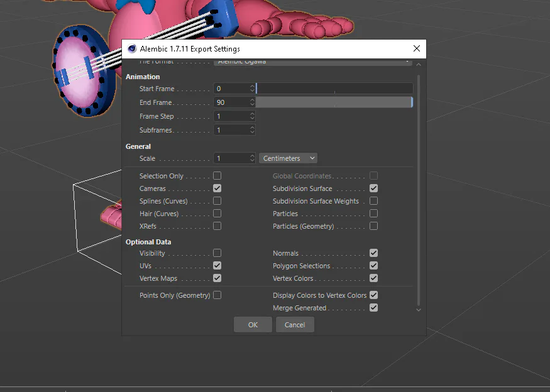The height and width of the screenshot is (392, 550).
Task: Click the Cinema 4D logo icon in title bar
Action: pyautogui.click(x=132, y=49)
